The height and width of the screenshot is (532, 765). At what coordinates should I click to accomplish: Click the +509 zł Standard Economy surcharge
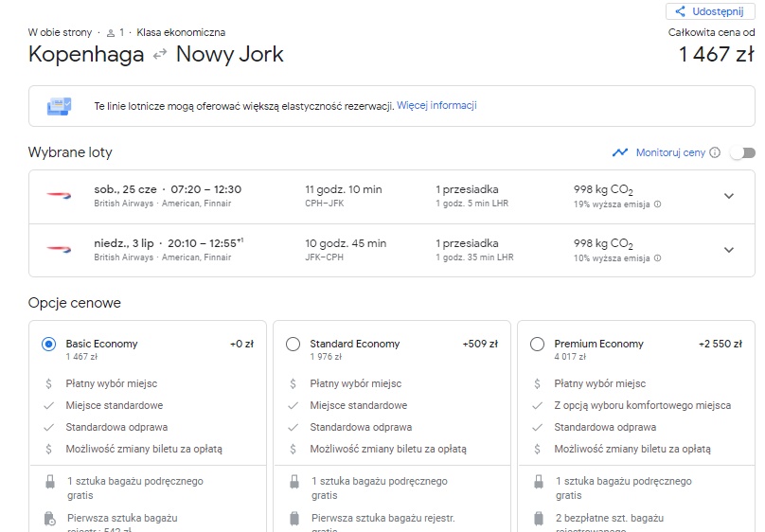point(480,344)
